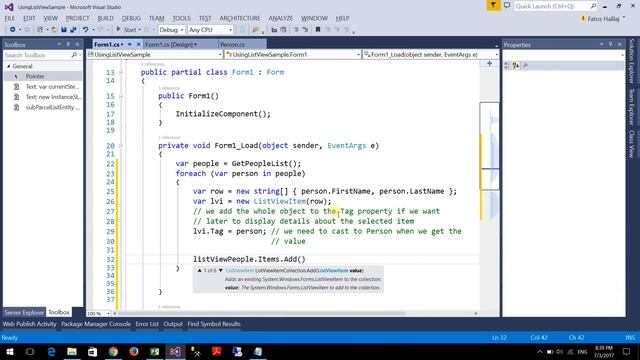Show the Output panel
The height and width of the screenshot is (360, 640).
pos(173,324)
